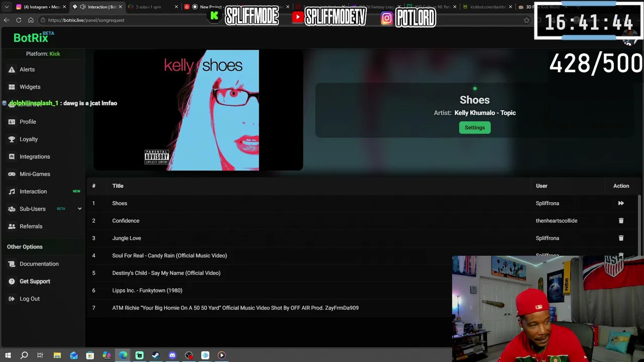
Task: Click the Referrals two-person icon
Action: (x=12, y=226)
